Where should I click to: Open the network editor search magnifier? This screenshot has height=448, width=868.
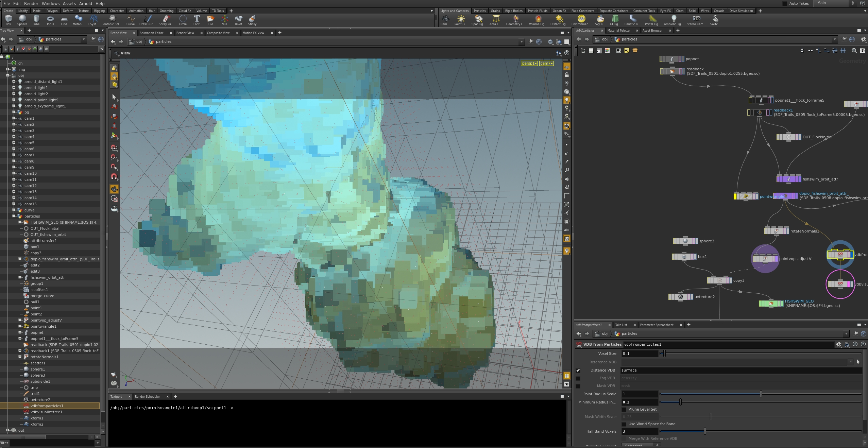click(x=853, y=51)
